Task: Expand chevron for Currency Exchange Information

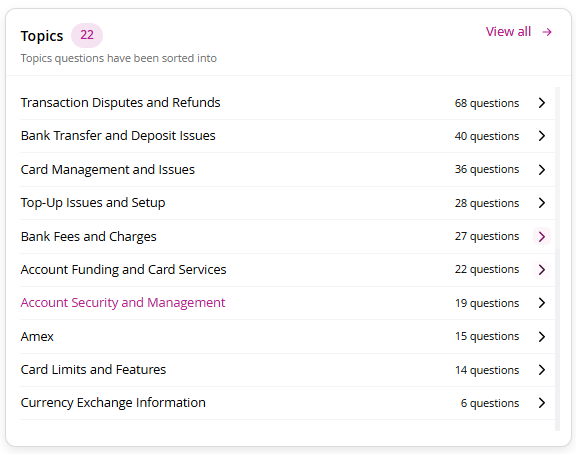Action: point(542,403)
